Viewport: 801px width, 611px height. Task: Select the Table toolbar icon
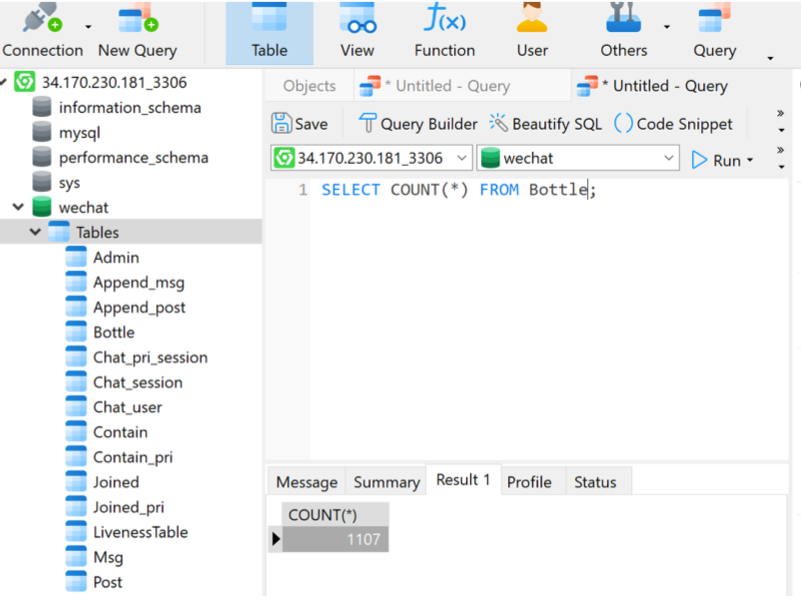pyautogui.click(x=269, y=31)
